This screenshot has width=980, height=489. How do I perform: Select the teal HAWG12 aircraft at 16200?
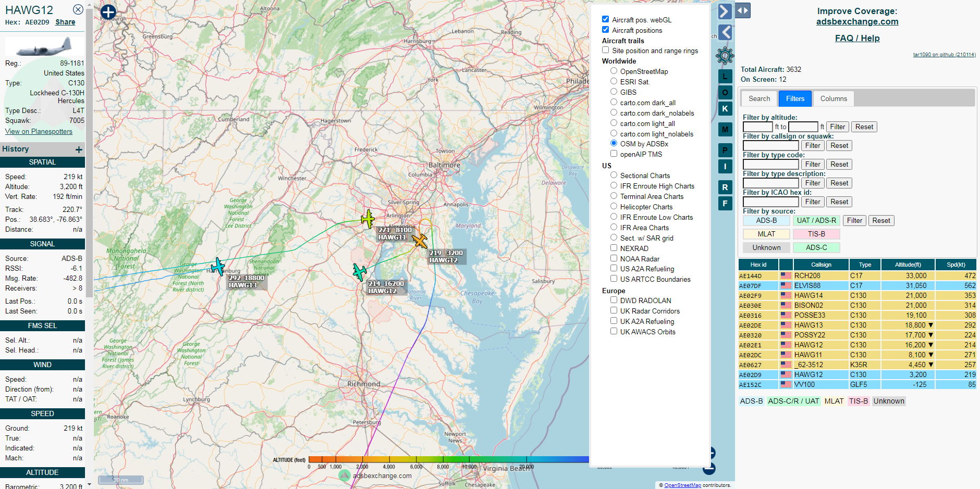pos(360,272)
